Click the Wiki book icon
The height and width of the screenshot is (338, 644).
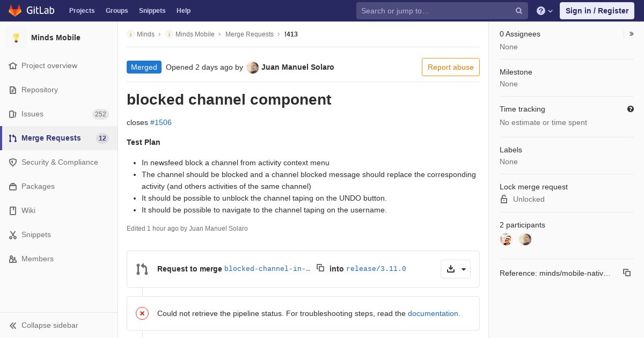13,210
